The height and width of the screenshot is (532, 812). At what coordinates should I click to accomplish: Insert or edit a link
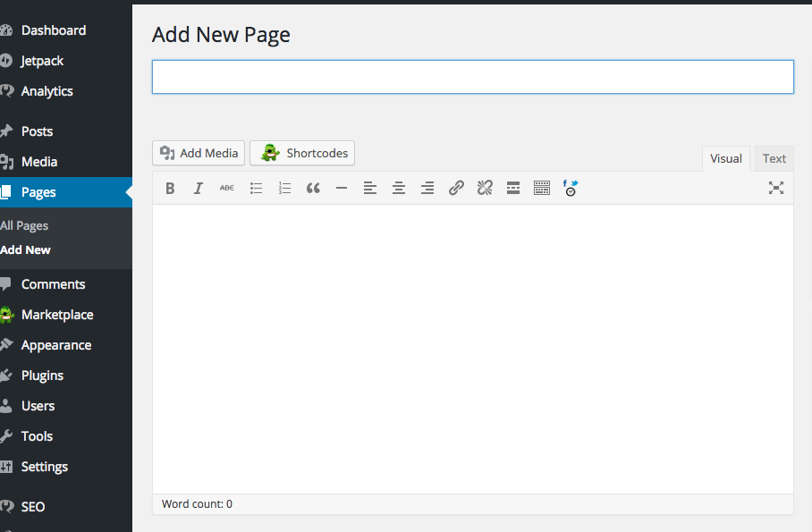456,188
